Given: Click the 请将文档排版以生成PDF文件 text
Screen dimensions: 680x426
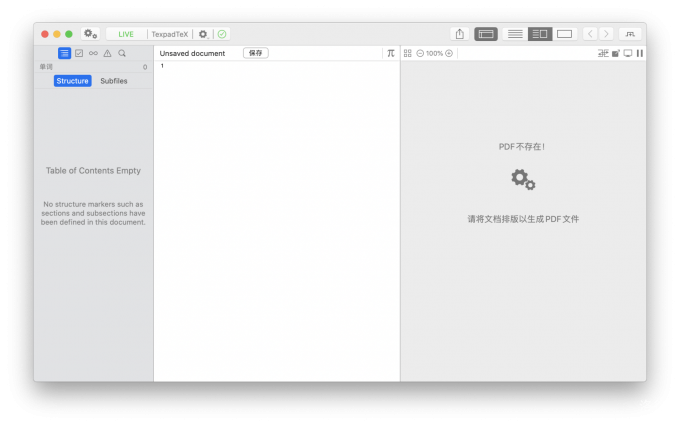Looking at the screenshot, I should 523,219.
